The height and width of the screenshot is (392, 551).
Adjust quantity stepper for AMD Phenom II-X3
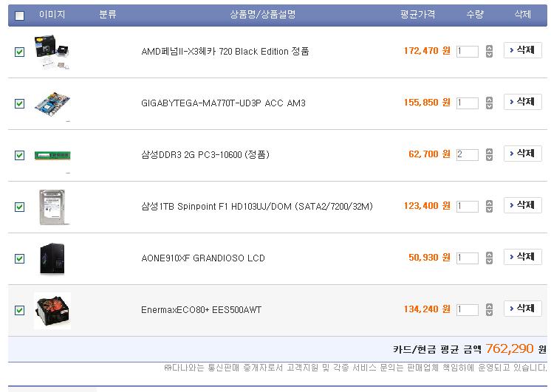[x=489, y=51]
